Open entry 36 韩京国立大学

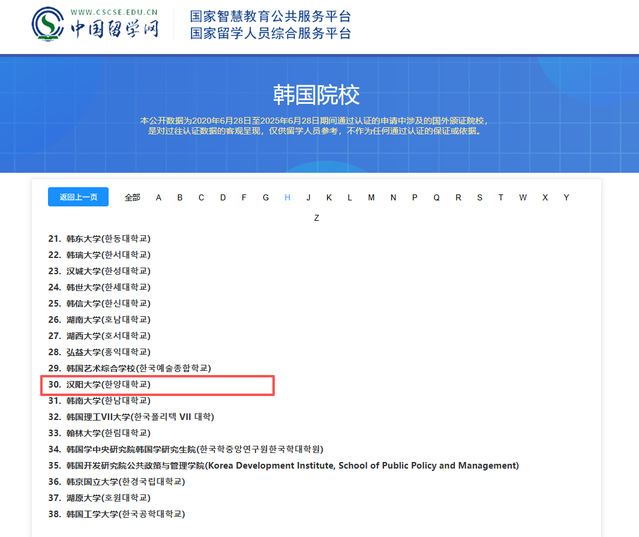point(117,482)
